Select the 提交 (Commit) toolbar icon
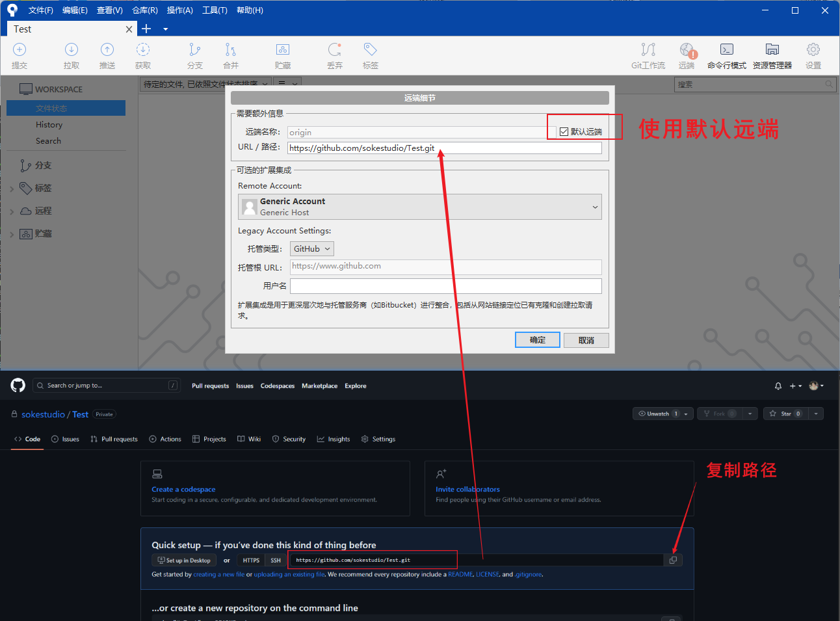 (20, 55)
